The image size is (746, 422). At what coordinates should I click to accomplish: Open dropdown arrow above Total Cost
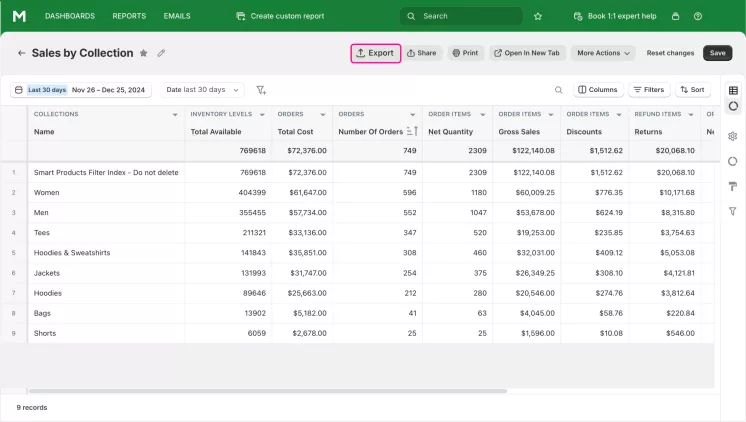(x=323, y=115)
